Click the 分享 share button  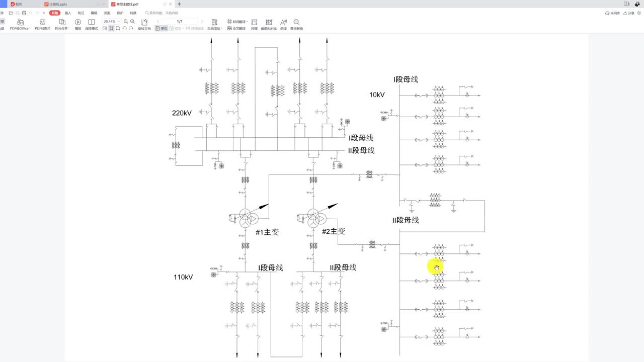pyautogui.click(x=629, y=13)
